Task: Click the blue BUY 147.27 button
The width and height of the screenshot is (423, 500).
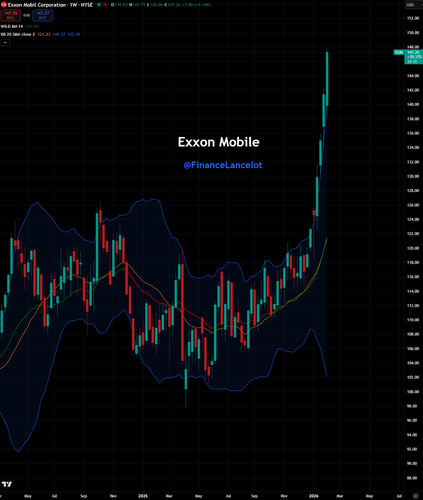Action: point(42,15)
